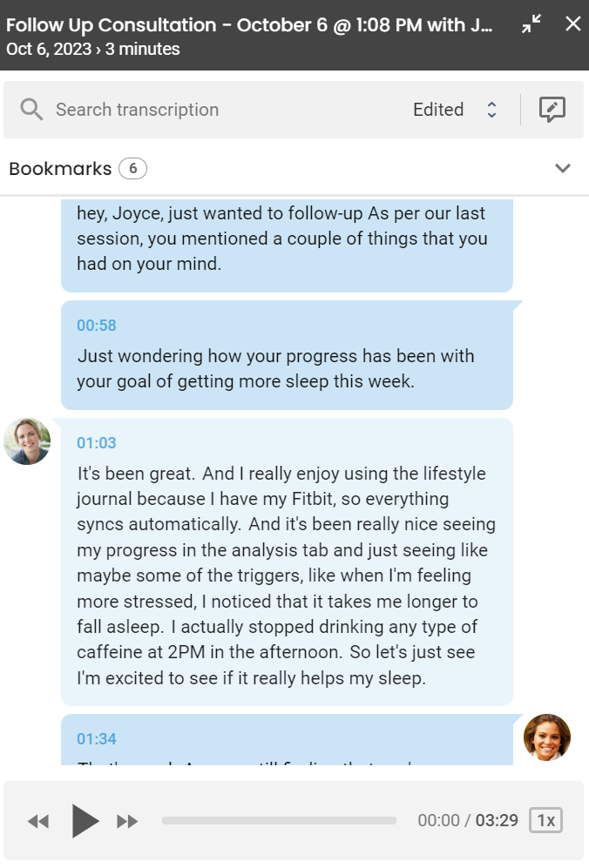Jump to the 00:58 timestamp
Viewport: 589px width, 868px height.
[97, 325]
